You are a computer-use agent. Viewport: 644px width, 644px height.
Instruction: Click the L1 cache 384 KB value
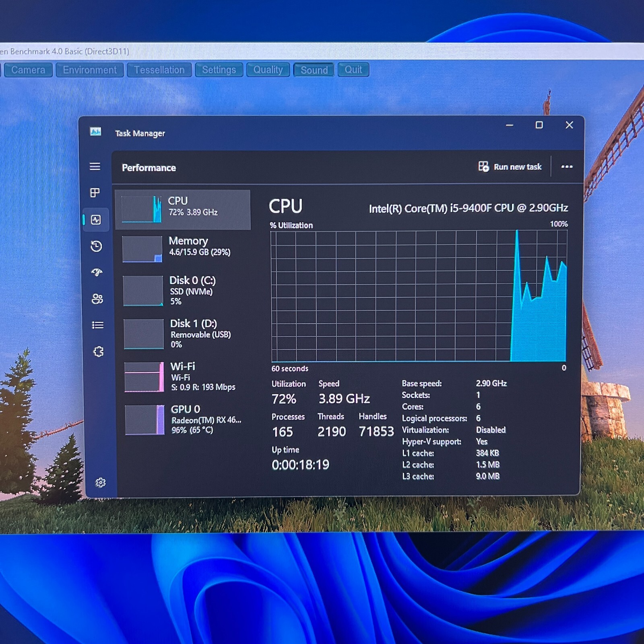[x=487, y=453]
